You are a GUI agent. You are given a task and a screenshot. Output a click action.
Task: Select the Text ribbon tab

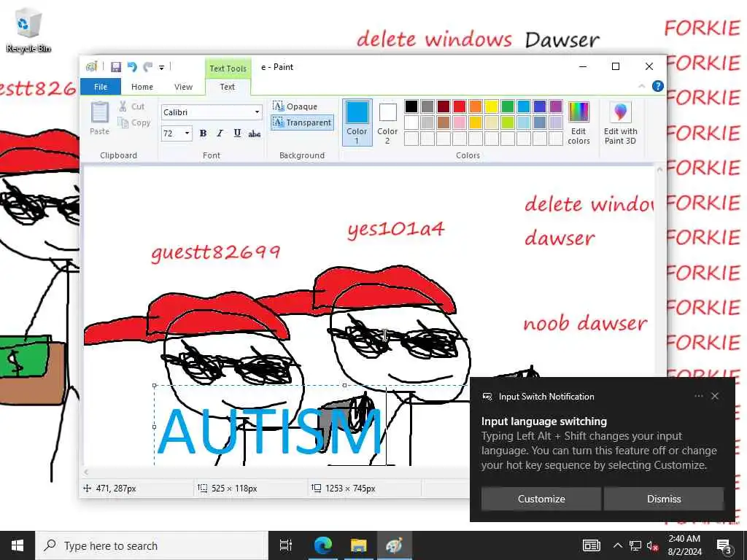pyautogui.click(x=228, y=87)
